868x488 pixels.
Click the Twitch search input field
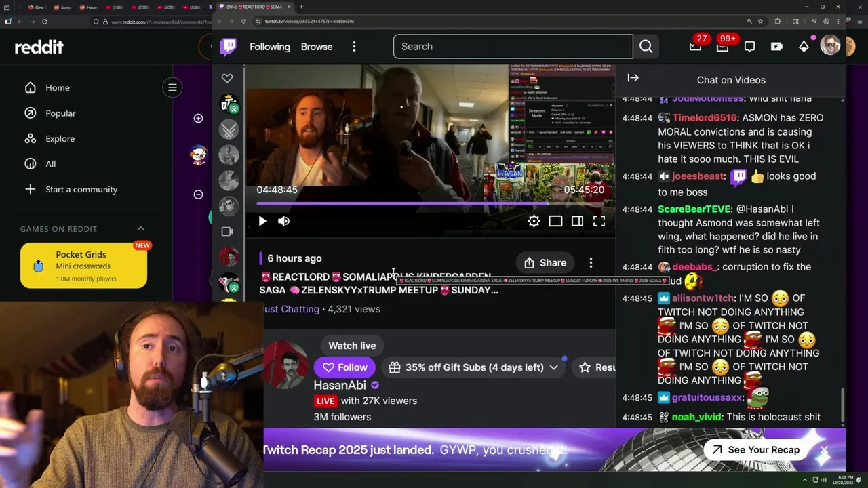[513, 47]
